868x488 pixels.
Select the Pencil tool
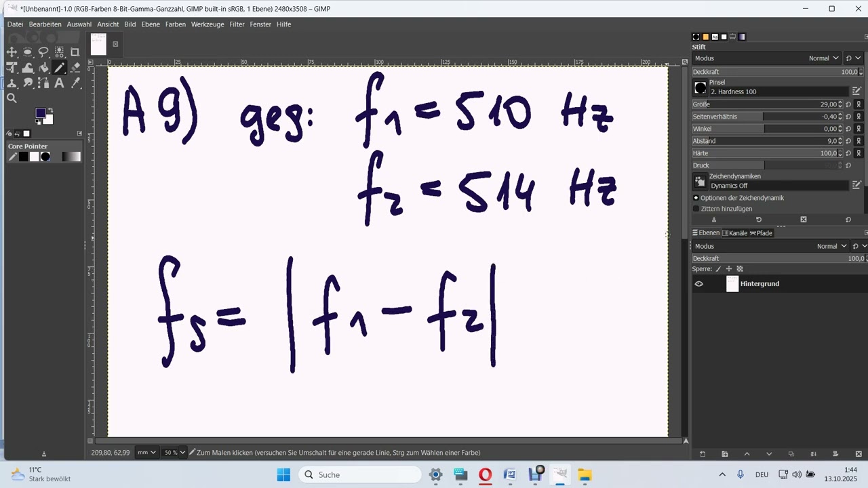pos(60,67)
